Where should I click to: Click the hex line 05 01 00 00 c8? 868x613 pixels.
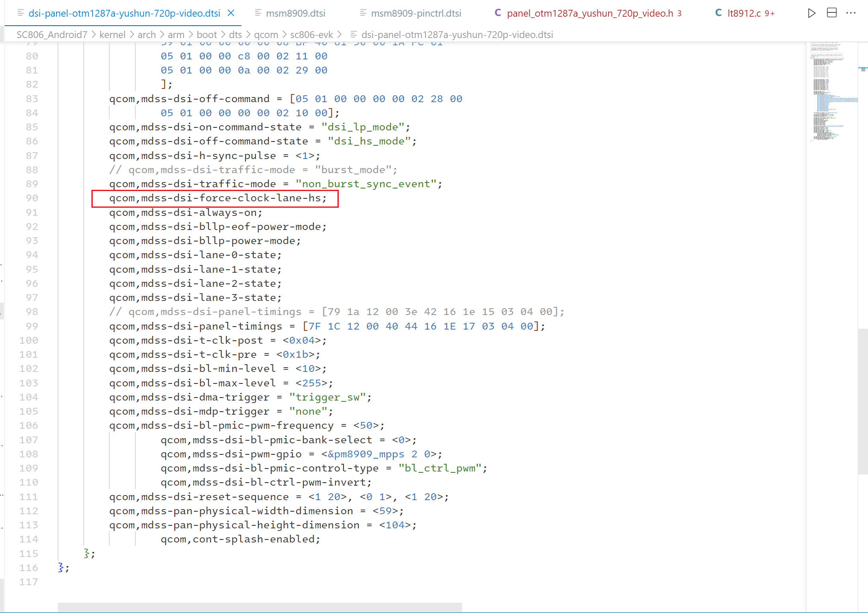tap(244, 56)
